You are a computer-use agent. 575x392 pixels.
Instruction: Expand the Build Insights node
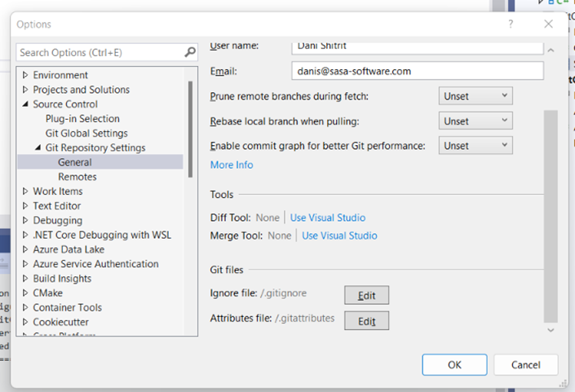click(25, 279)
